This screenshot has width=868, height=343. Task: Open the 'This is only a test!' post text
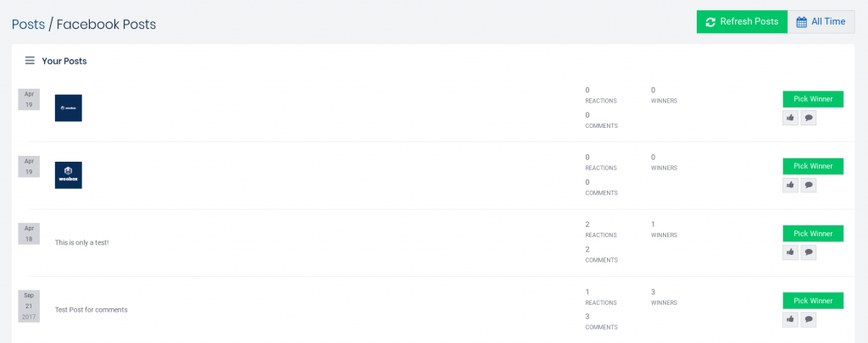[x=82, y=242]
